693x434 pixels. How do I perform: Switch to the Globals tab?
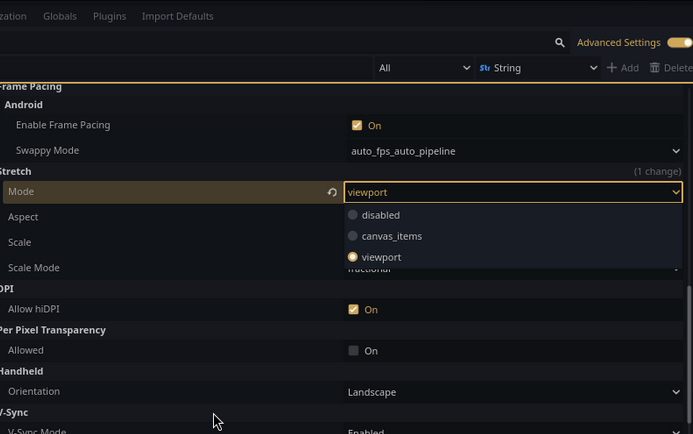[60, 16]
